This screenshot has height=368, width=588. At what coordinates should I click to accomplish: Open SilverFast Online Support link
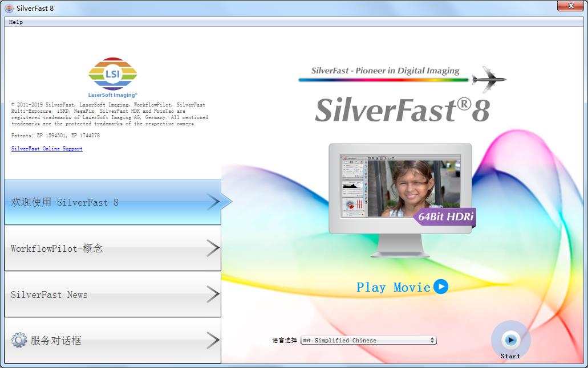click(x=47, y=149)
